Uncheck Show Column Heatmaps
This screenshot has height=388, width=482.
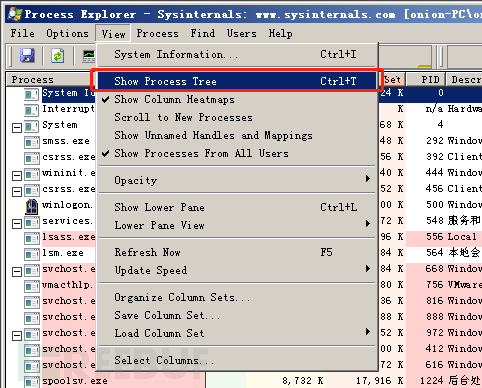(x=237, y=99)
